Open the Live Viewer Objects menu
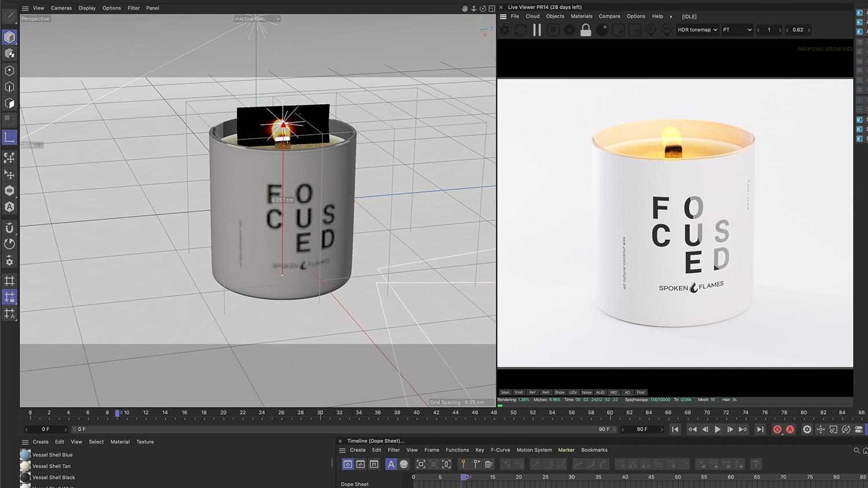The width and height of the screenshot is (868, 488). pyautogui.click(x=555, y=16)
